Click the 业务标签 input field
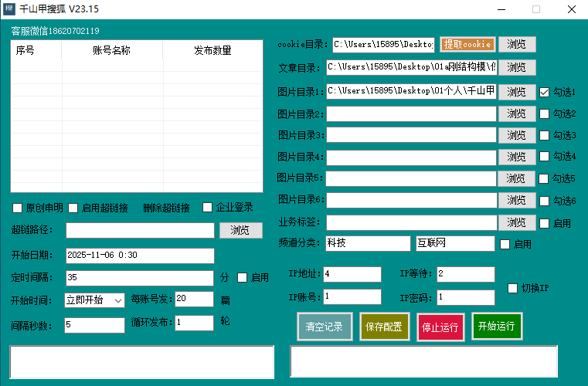Image resolution: width=588 pixels, height=386 pixels. coord(411,222)
